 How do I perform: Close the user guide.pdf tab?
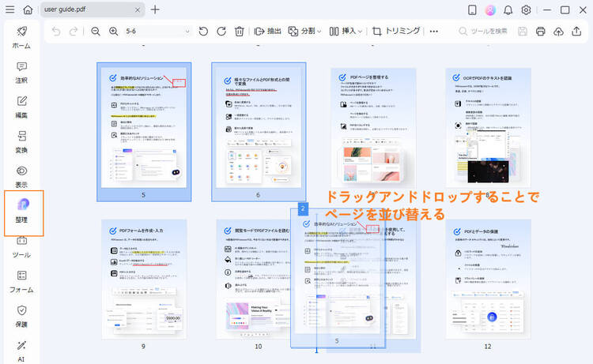(x=138, y=10)
